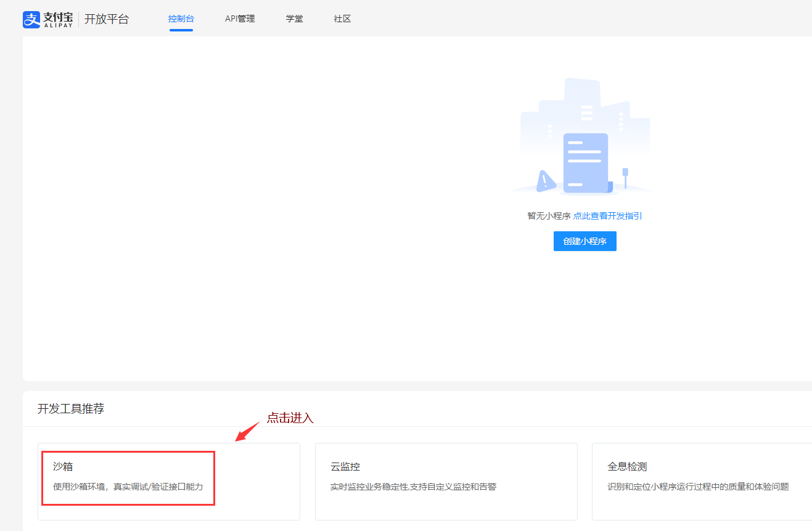Open the 全息检测 tool card
The image size is (812, 531).
click(702, 482)
